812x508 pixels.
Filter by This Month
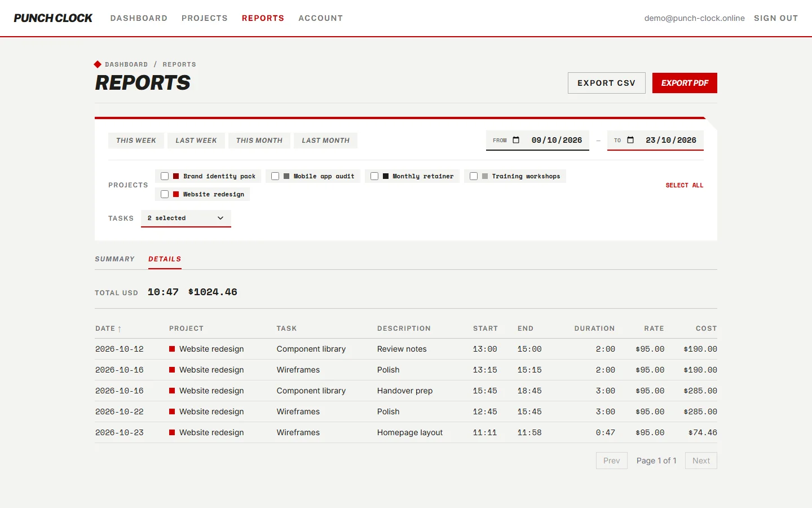(x=259, y=141)
